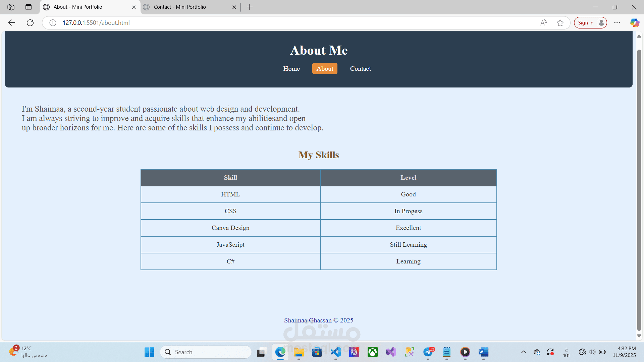Open the Read aloud icon
The width and height of the screenshot is (644, 362).
(x=543, y=23)
